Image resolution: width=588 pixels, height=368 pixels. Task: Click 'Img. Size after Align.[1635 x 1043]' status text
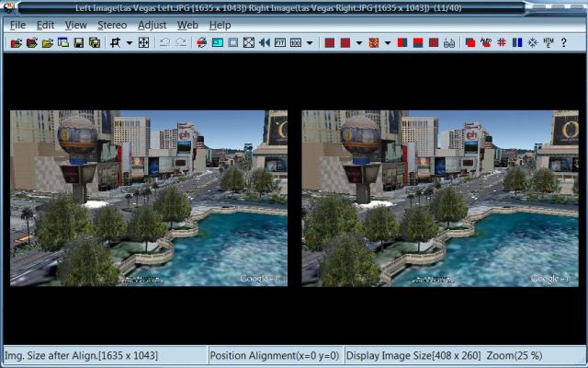(81, 356)
